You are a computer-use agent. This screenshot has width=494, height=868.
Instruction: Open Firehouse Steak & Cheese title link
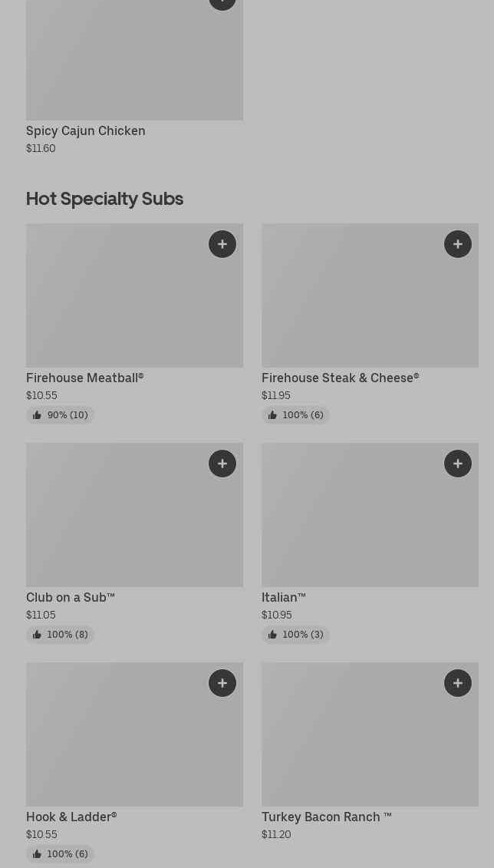pos(340,378)
